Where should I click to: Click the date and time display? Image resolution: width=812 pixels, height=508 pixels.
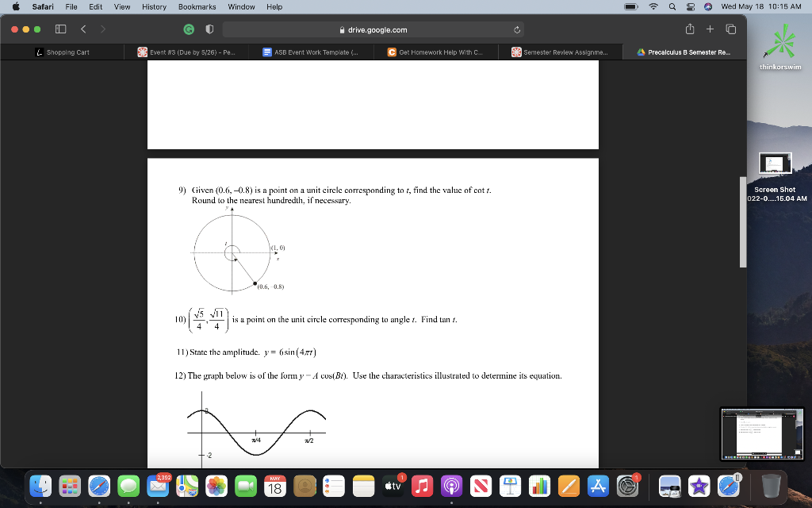[x=760, y=6]
